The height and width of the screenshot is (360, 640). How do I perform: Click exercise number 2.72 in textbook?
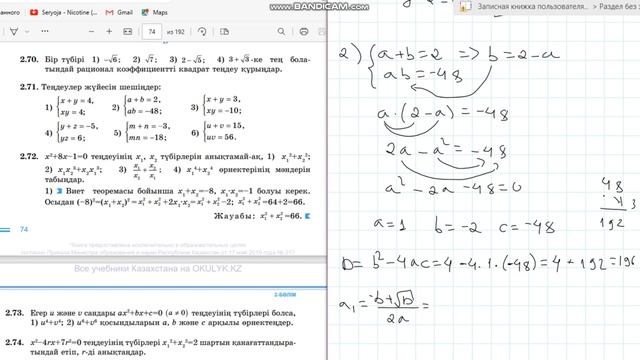29,156
